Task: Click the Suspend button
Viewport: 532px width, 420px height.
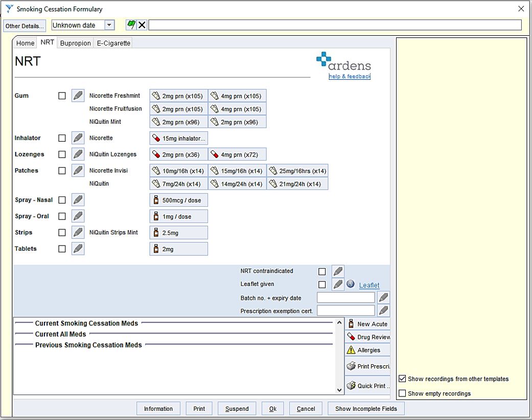Action: tap(237, 409)
